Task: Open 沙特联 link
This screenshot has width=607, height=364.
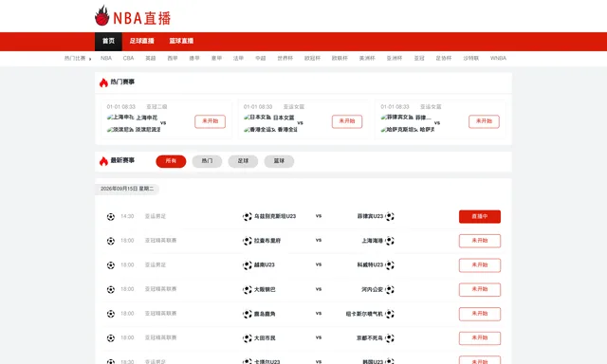Action: click(471, 59)
